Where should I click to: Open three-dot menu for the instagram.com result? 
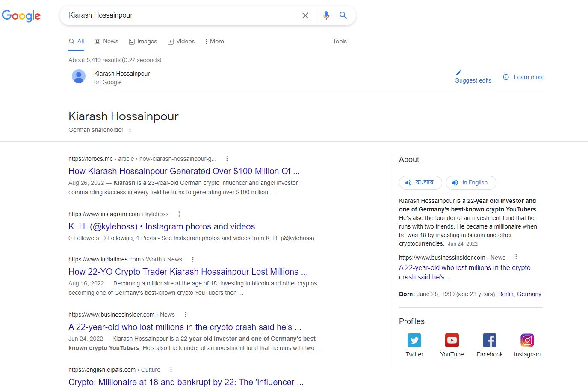pos(179,214)
